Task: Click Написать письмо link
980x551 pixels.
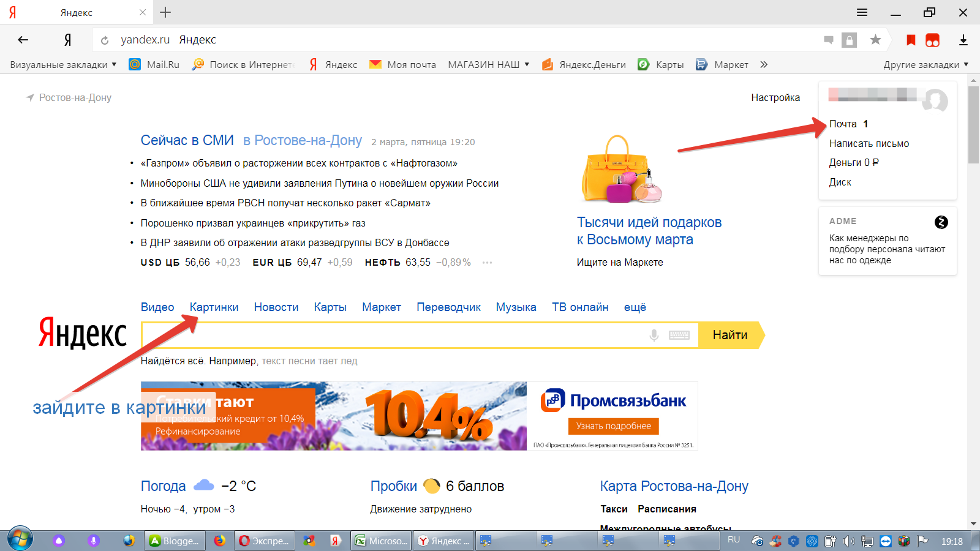Action: tap(869, 143)
